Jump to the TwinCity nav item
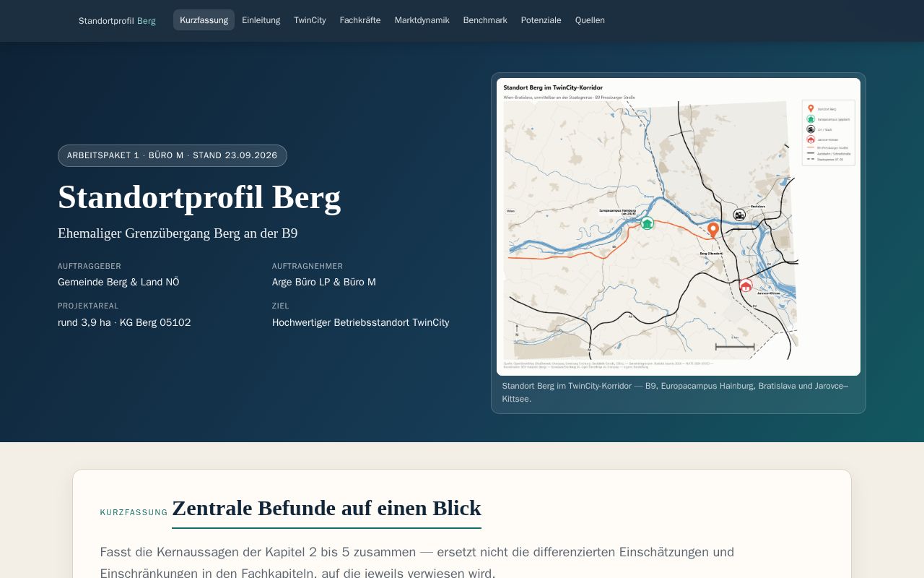 (310, 20)
